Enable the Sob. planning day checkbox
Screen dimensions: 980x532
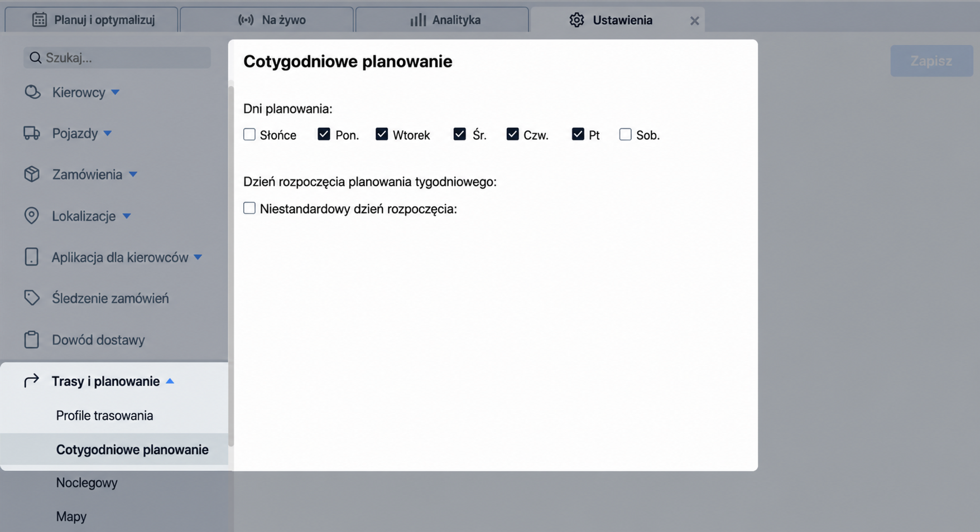coord(626,134)
